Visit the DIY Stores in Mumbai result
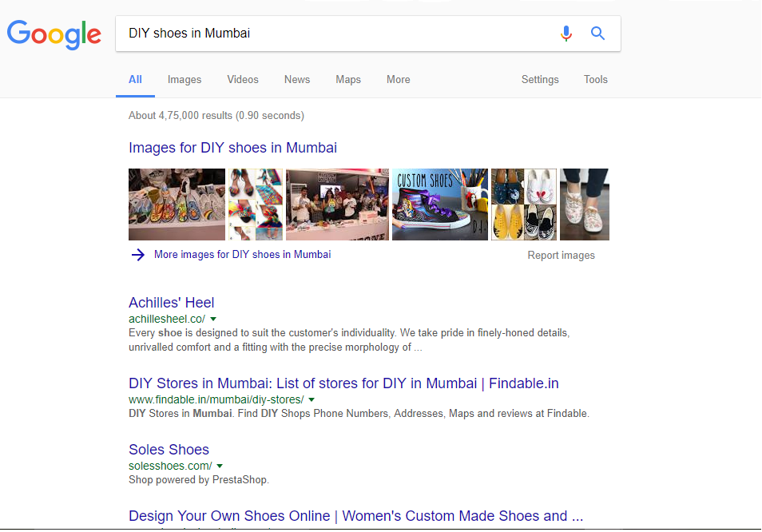 pyautogui.click(x=343, y=383)
